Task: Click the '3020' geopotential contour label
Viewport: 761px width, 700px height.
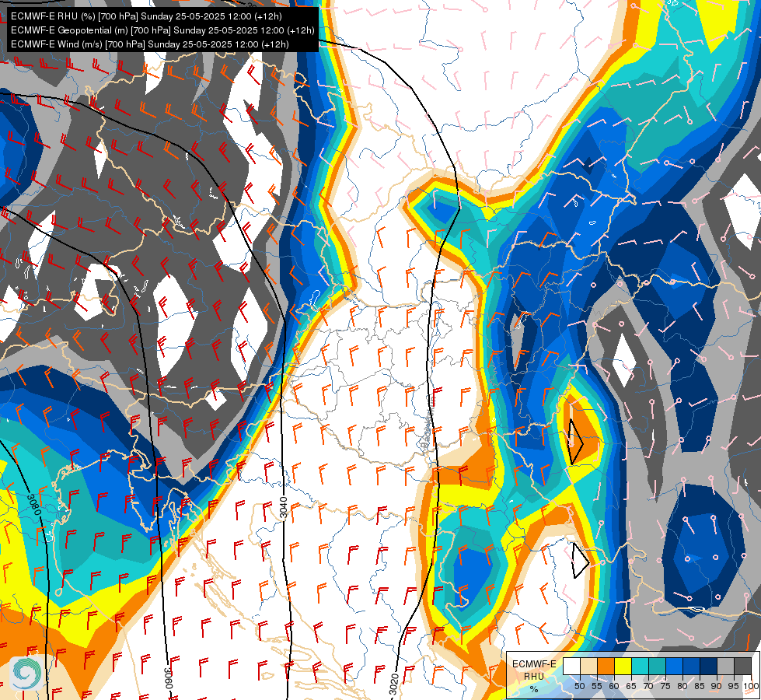Action: 394,684
